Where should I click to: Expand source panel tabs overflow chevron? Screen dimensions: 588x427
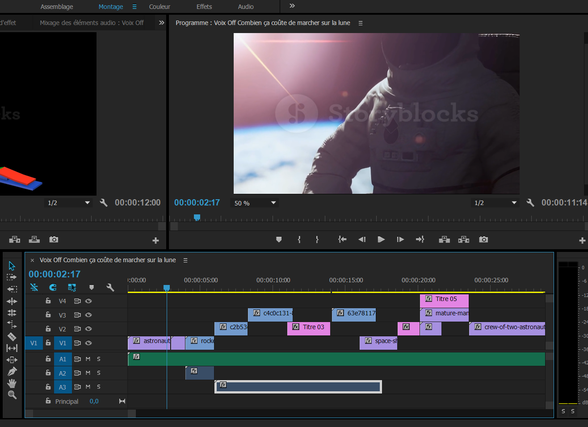coord(162,23)
